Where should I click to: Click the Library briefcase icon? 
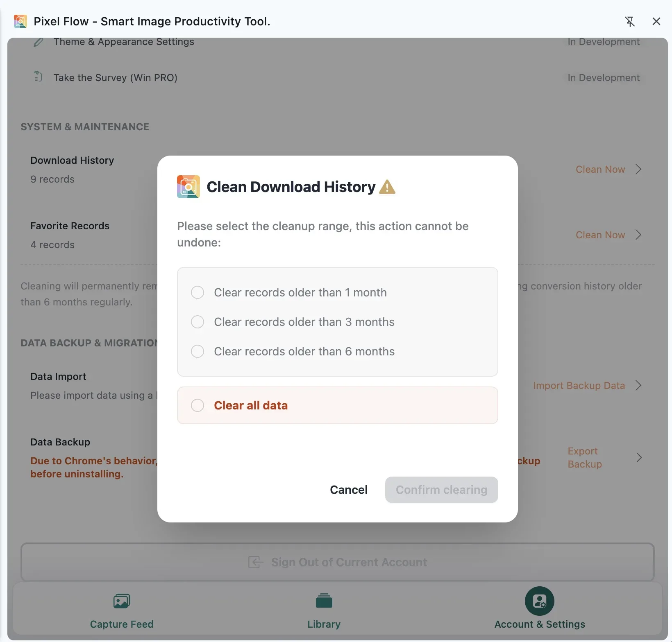click(324, 601)
